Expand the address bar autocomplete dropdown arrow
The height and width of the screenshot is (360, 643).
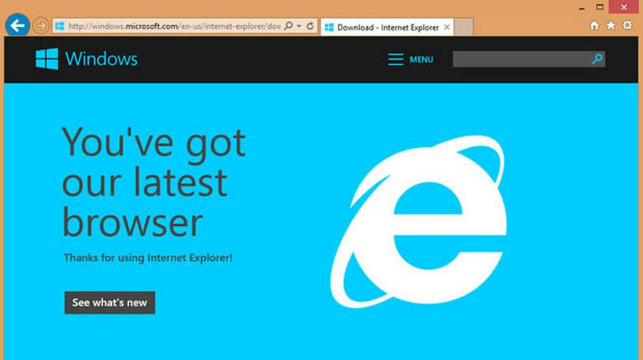299,26
